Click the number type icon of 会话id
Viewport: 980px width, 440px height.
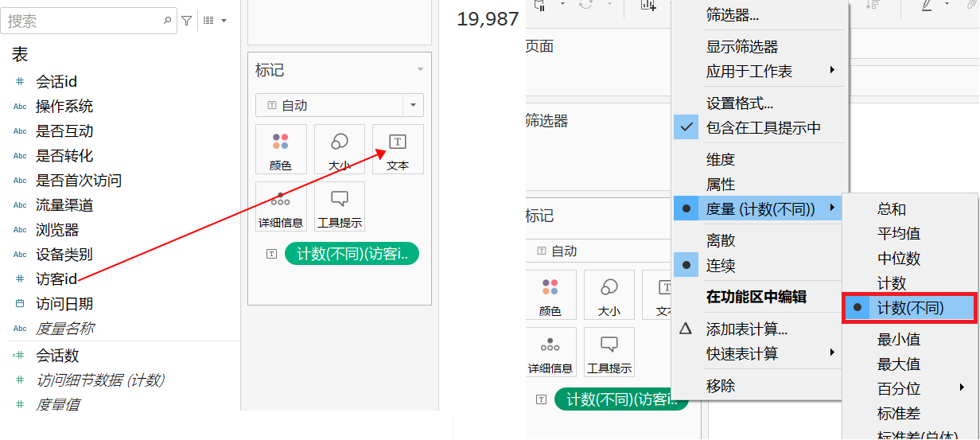pos(20,81)
